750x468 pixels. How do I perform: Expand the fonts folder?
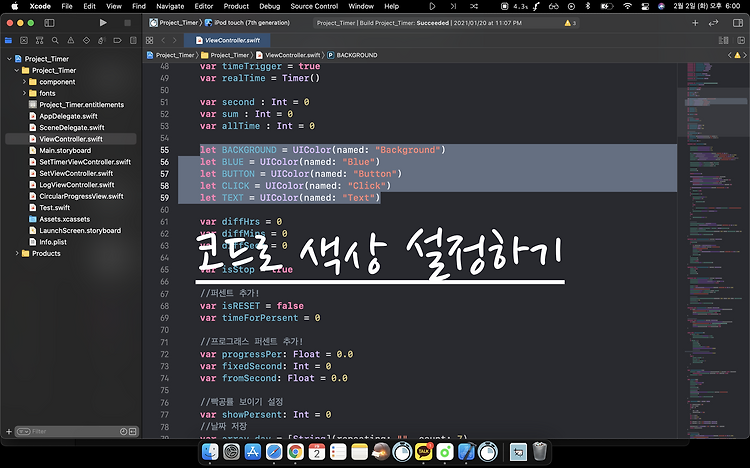pos(24,93)
